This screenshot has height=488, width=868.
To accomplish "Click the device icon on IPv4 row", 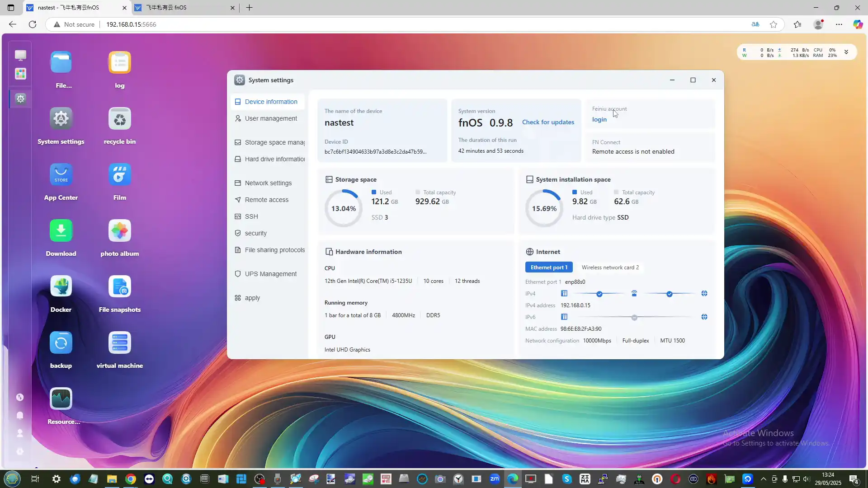I will pyautogui.click(x=564, y=294).
